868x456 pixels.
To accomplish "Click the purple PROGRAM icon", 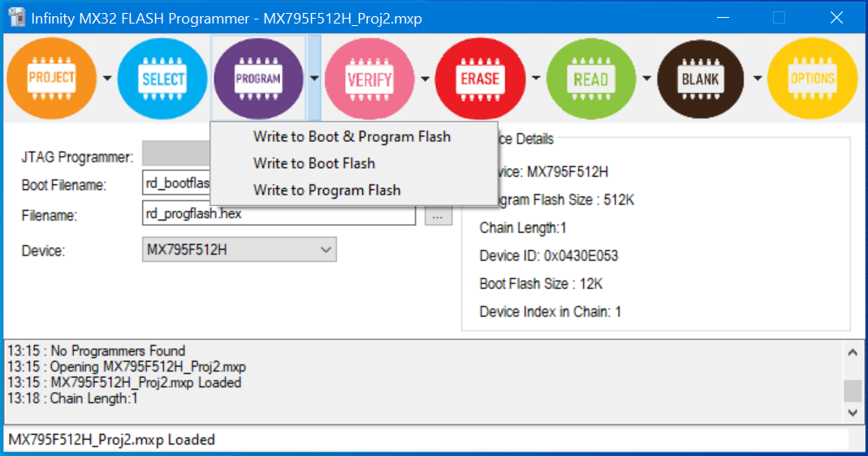I will [x=258, y=79].
